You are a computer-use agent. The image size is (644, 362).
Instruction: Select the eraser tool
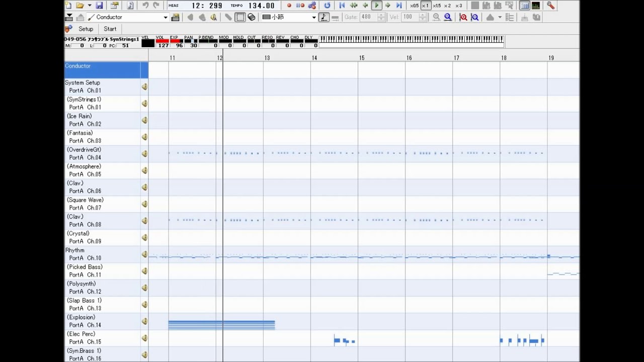point(252,18)
